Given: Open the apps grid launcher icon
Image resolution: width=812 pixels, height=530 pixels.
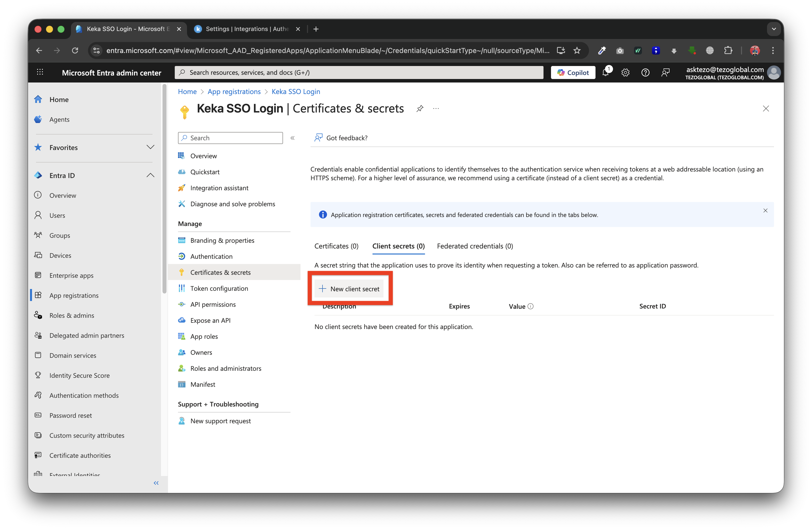Looking at the screenshot, I should (40, 72).
